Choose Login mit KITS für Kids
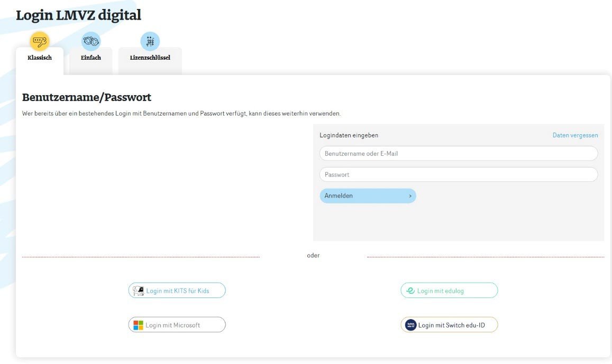Image resolution: width=612 pixels, height=364 pixels. [177, 291]
